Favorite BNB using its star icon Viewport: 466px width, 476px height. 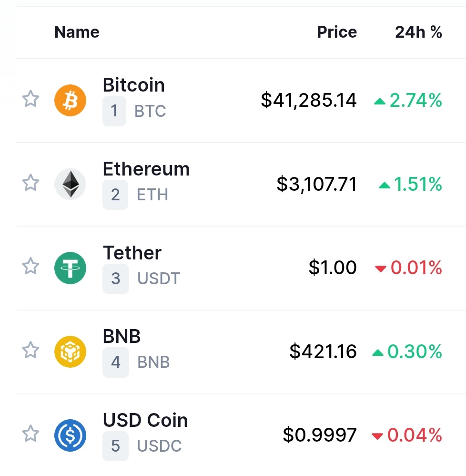click(30, 350)
